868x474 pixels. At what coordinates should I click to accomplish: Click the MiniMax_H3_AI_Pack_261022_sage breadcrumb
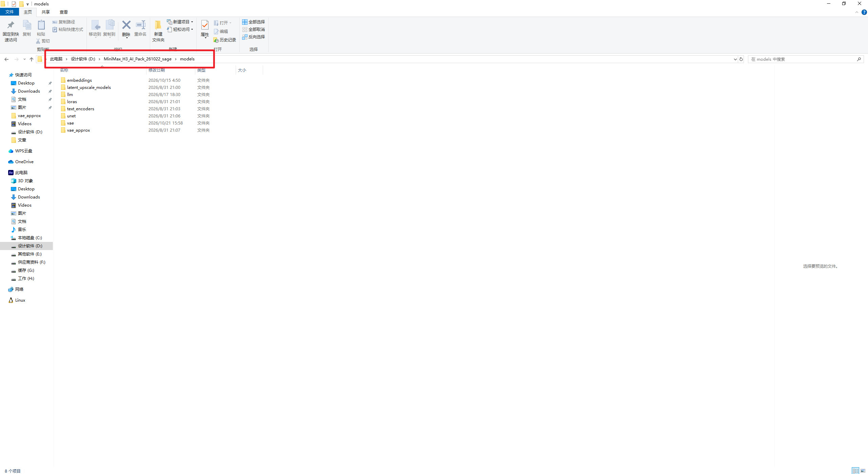point(137,59)
